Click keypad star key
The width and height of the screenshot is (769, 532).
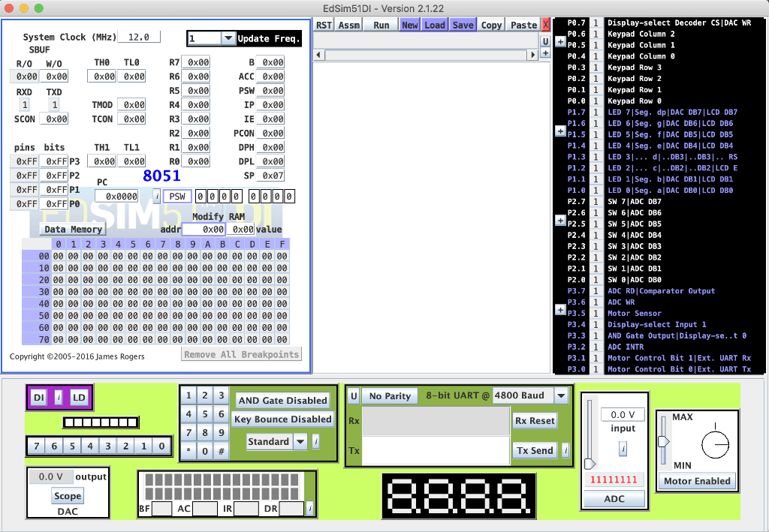click(188, 452)
